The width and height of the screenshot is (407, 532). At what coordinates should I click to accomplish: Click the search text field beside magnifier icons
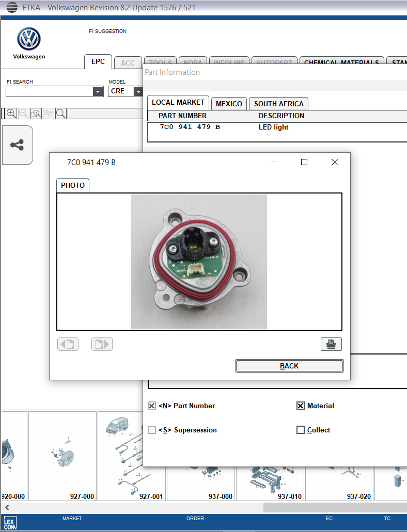pos(105,114)
